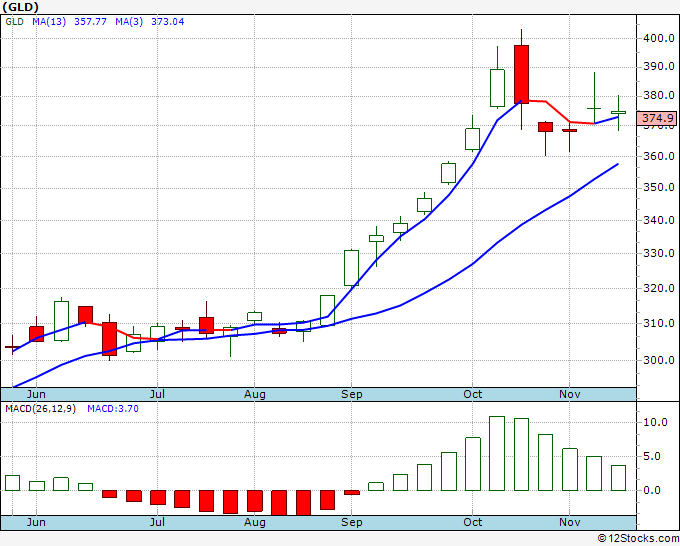Screen dimensions: 680x546
Task: Click the small red MACD bar at Sep
Action: tap(352, 493)
